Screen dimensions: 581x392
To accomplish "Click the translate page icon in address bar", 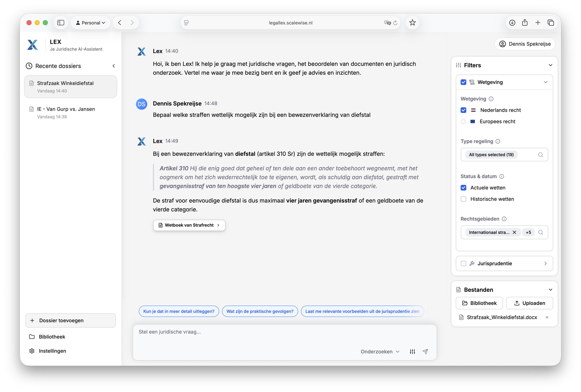I will coord(387,23).
